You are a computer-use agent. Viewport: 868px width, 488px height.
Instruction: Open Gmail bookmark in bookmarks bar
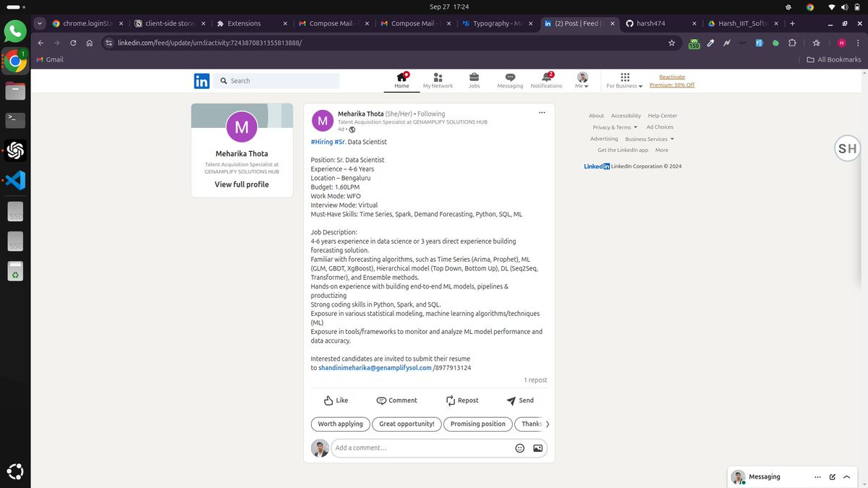click(49, 60)
